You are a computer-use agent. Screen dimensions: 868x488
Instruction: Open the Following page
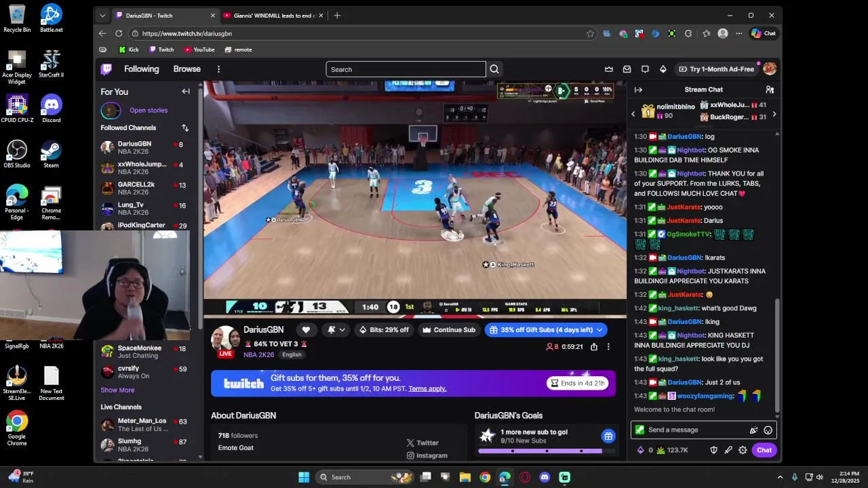pos(141,69)
